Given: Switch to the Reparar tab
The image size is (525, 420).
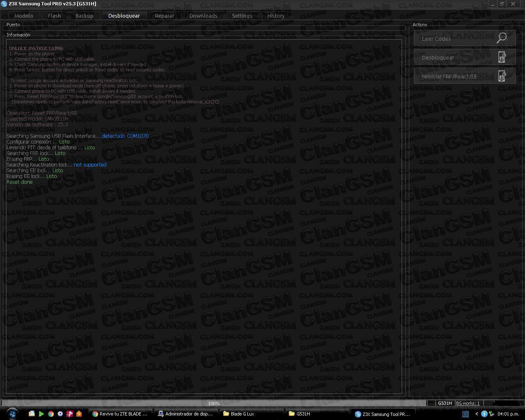Looking at the screenshot, I should coord(164,16).
